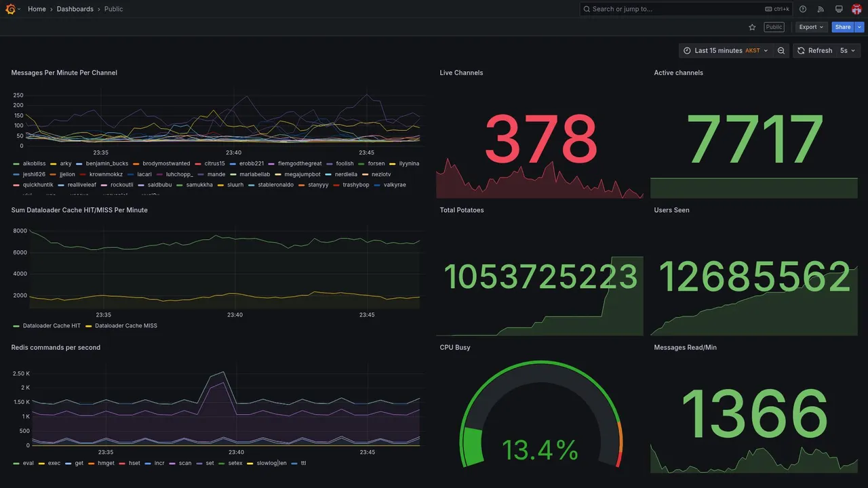This screenshot has width=868, height=488.
Task: Go to Home breadcrumb
Action: (37, 9)
